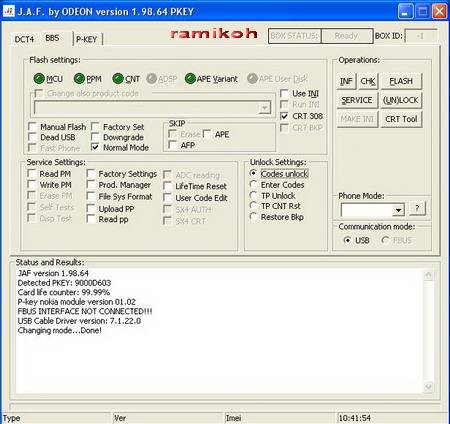Click 'USB Cable Driver version: 7.1.22.0' line

[x=79, y=321]
